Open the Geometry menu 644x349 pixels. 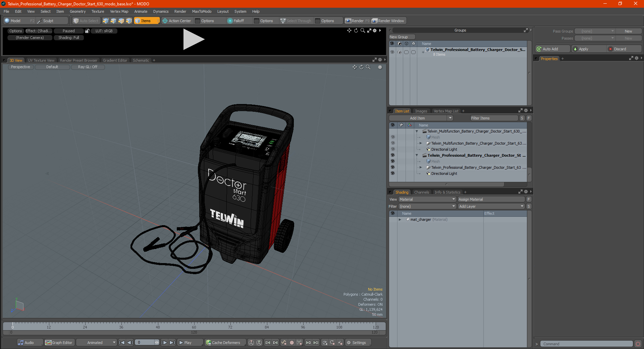[77, 11]
